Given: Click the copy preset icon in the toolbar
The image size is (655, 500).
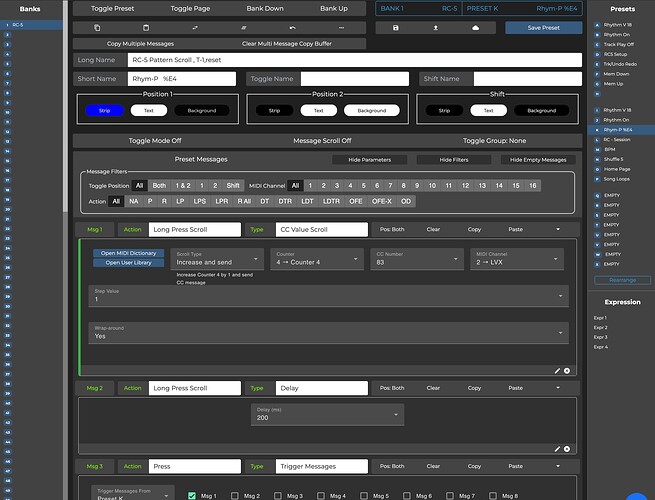Looking at the screenshot, I should [97, 28].
